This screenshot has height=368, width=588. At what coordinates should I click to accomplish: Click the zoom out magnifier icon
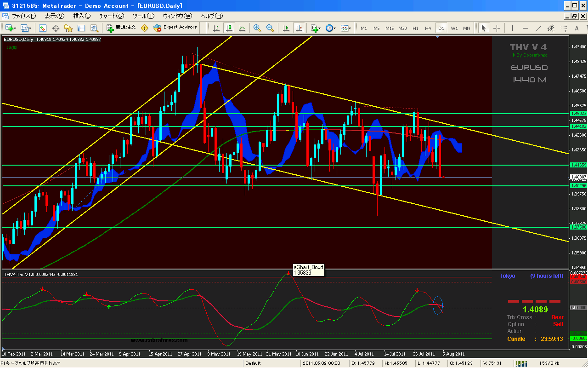270,28
